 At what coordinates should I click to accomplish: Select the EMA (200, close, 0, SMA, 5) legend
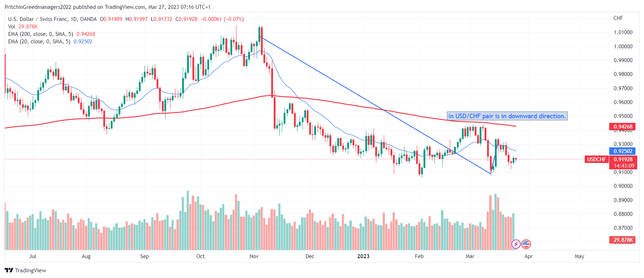51,34
